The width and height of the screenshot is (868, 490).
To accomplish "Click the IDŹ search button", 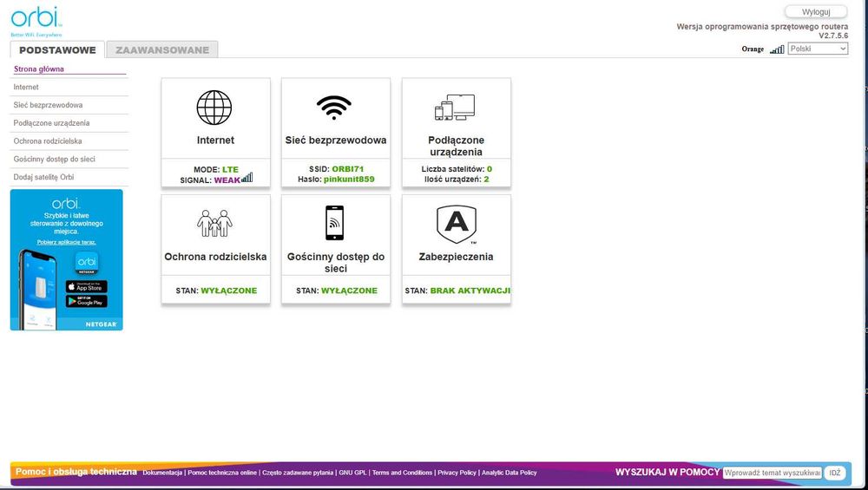I will 835,473.
